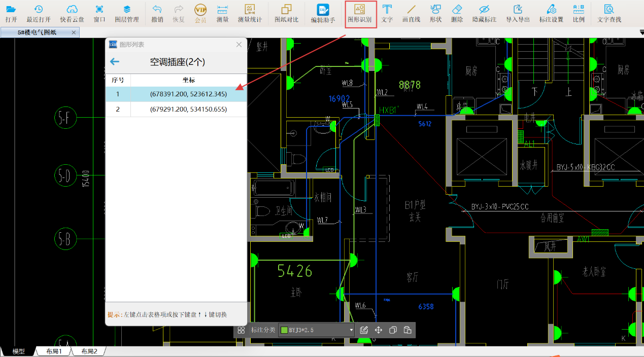Switch to the 布局1 layout tab
The image size is (644, 357).
(x=53, y=351)
